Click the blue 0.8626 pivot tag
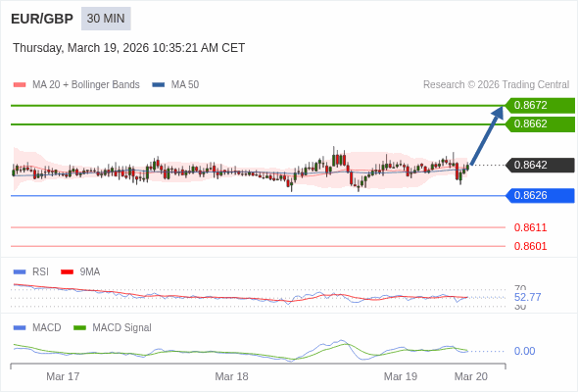The width and height of the screenshot is (578, 392). coord(540,195)
